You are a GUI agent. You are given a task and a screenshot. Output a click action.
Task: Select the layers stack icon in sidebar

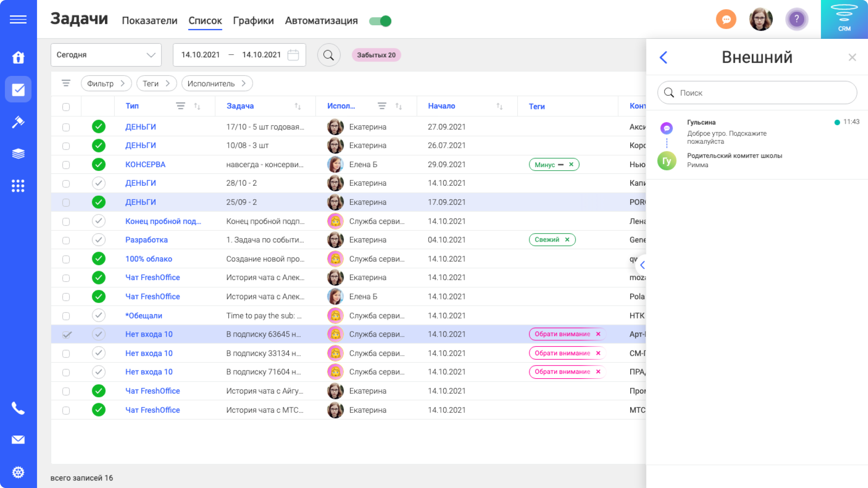pos(18,154)
